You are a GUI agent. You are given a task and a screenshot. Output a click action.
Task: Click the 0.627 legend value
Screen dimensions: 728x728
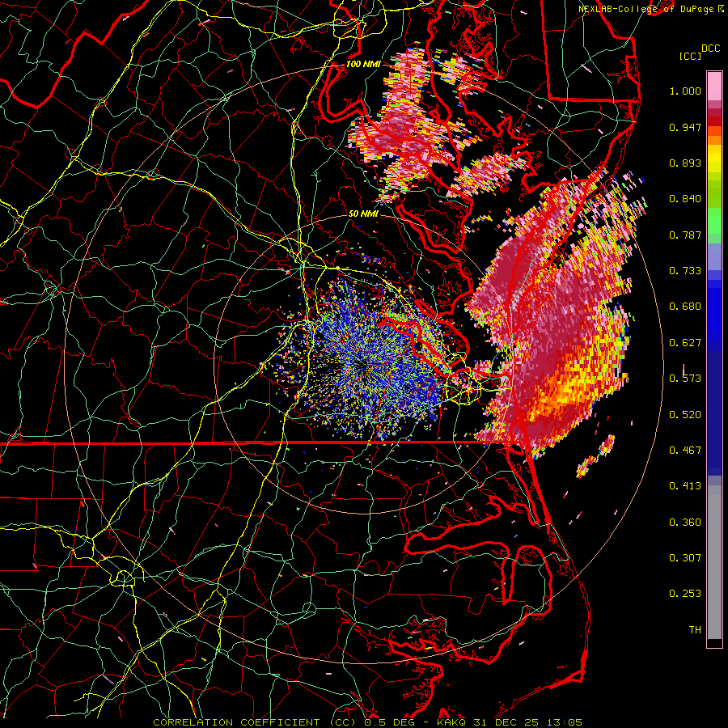[685, 343]
